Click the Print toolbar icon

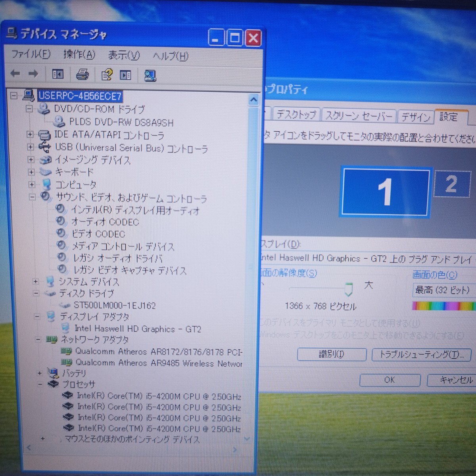[82, 74]
